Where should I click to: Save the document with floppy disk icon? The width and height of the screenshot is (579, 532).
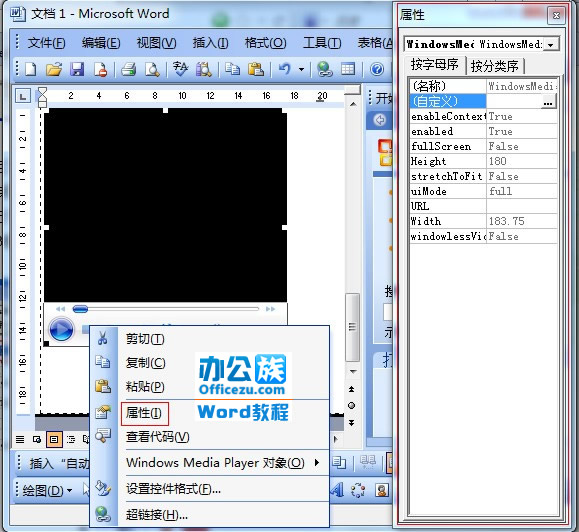[77, 69]
